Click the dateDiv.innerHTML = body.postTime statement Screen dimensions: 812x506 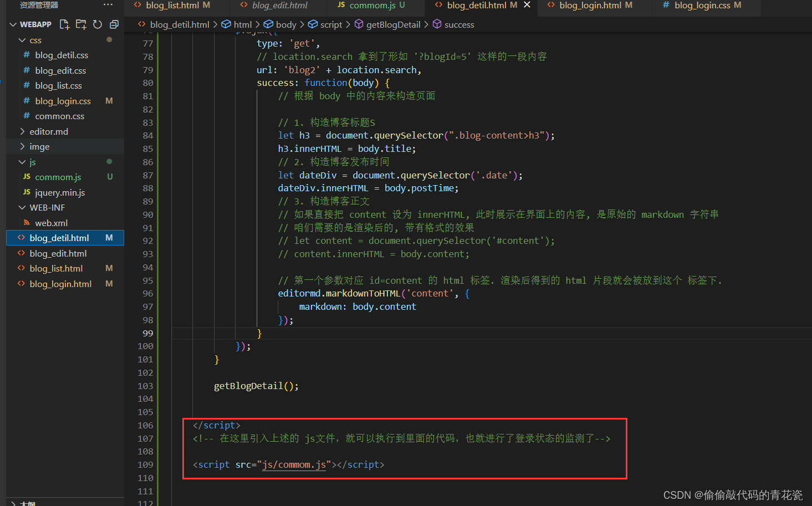coord(368,188)
